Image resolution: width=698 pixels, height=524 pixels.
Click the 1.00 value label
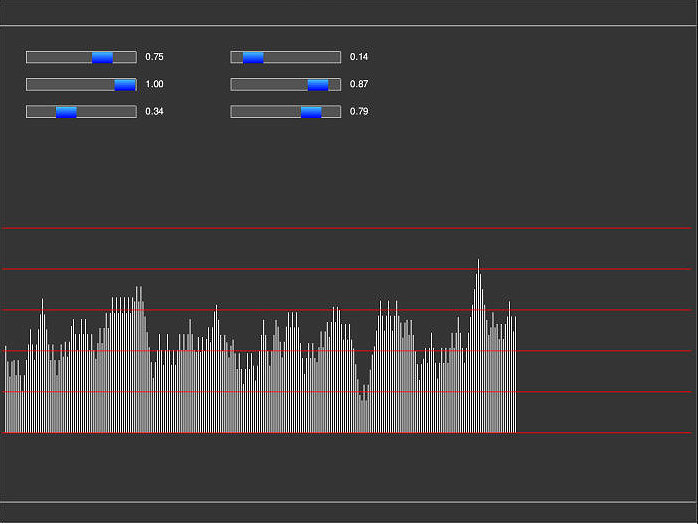point(154,84)
